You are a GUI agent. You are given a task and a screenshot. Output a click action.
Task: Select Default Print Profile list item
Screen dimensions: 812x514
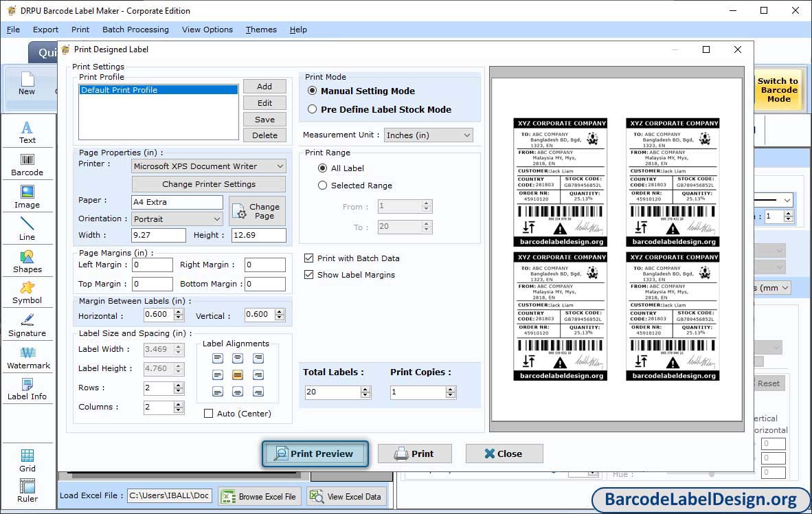tap(158, 89)
